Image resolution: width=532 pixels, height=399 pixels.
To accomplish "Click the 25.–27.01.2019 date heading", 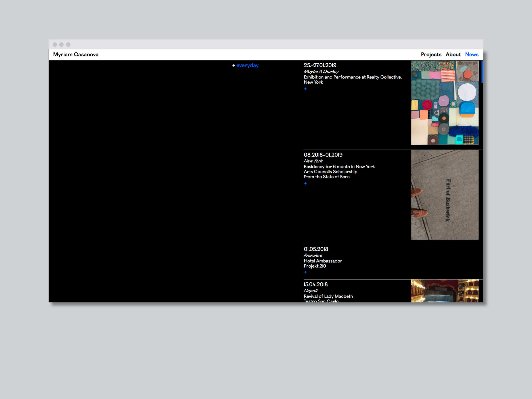I will tap(320, 65).
